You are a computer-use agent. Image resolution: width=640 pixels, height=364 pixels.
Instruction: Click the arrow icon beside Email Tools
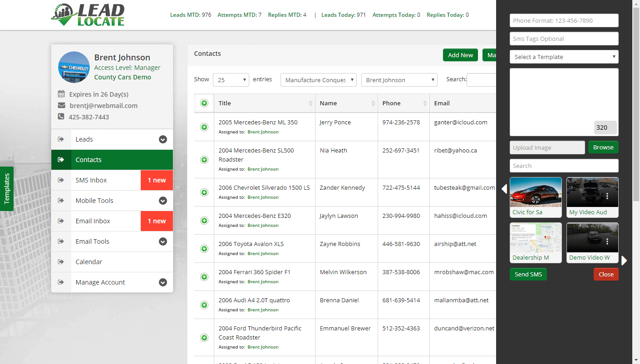tap(61, 241)
